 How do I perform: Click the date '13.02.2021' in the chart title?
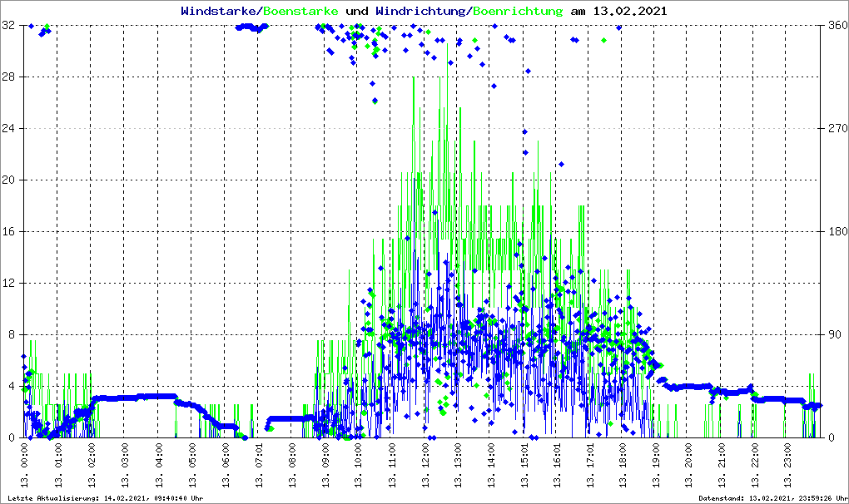[x=629, y=12]
